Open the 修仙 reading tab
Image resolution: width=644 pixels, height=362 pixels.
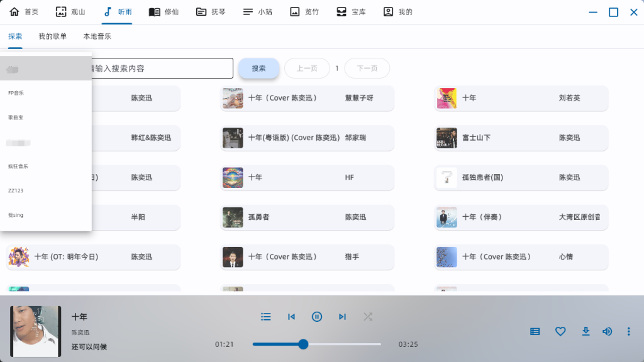pyautogui.click(x=164, y=12)
